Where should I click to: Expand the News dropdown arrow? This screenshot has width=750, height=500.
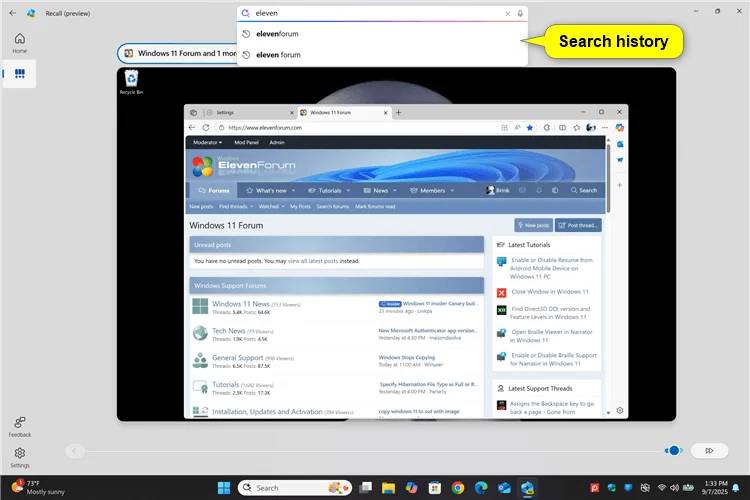point(395,190)
